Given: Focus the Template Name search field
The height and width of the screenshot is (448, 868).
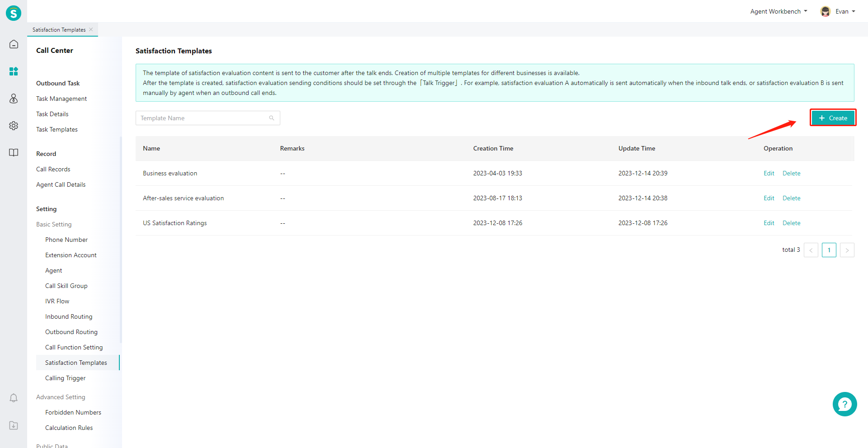Looking at the screenshot, I should pyautogui.click(x=208, y=118).
